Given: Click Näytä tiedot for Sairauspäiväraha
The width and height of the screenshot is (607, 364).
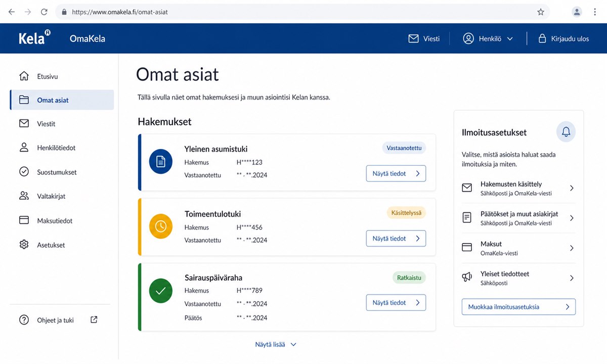Looking at the screenshot, I should point(396,303).
